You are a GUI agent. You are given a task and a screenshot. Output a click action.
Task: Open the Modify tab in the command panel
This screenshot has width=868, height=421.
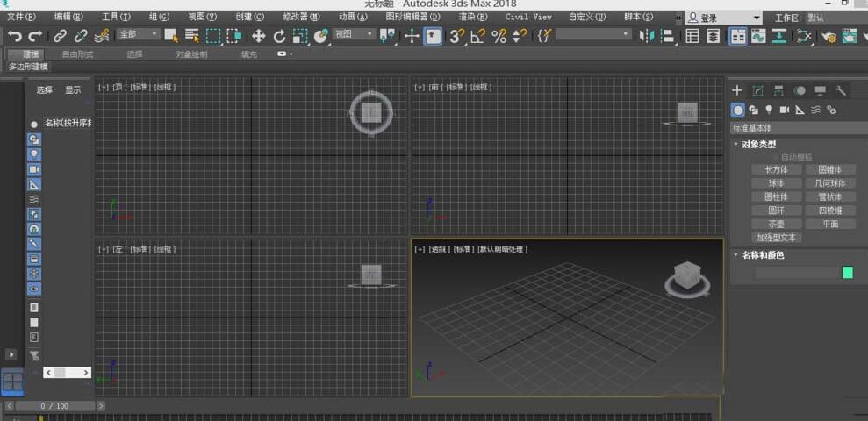[757, 90]
